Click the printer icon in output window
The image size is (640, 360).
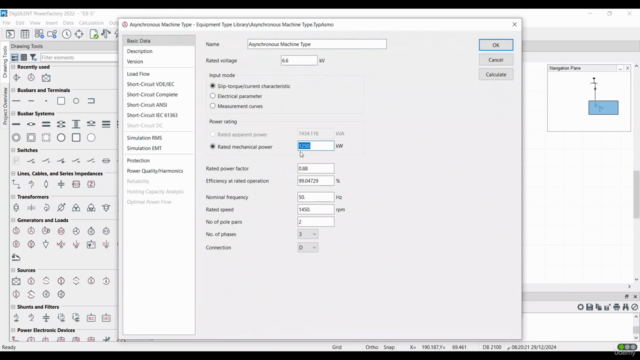click(x=616, y=307)
